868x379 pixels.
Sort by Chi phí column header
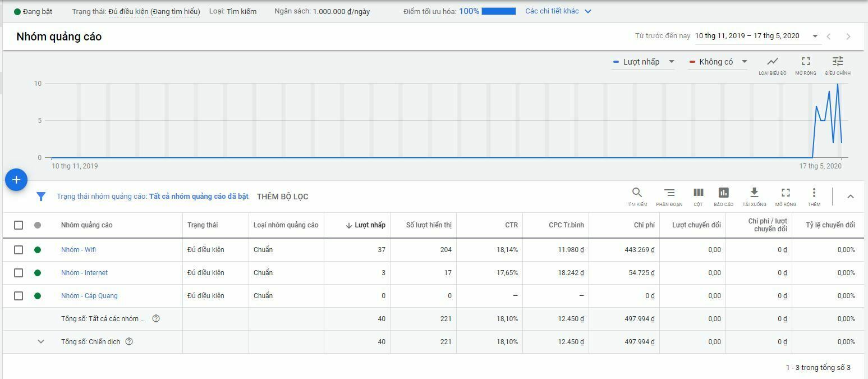[x=644, y=225]
